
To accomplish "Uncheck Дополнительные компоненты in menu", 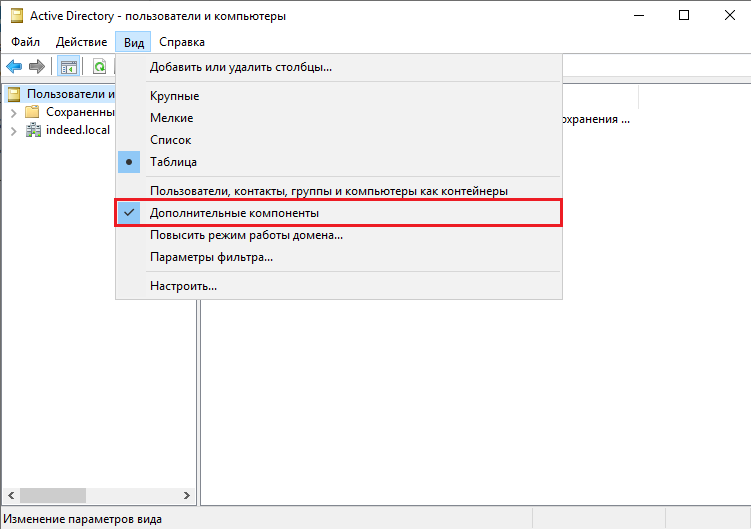I will pos(234,213).
